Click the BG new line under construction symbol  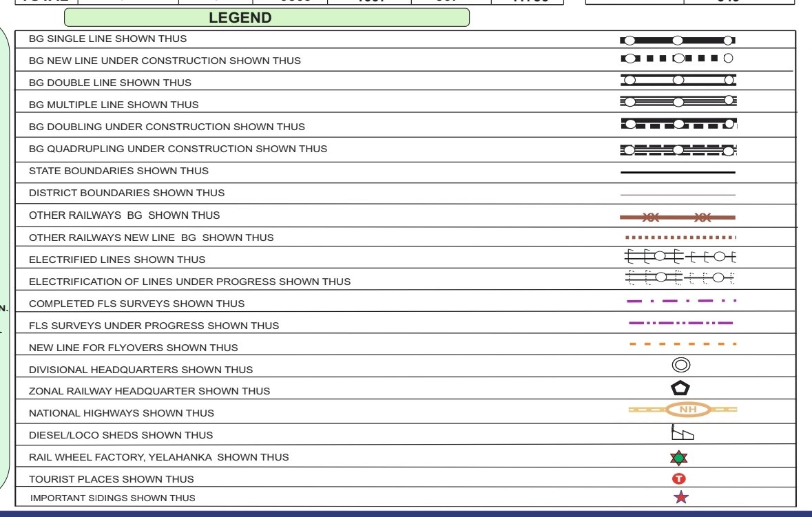[x=678, y=59]
